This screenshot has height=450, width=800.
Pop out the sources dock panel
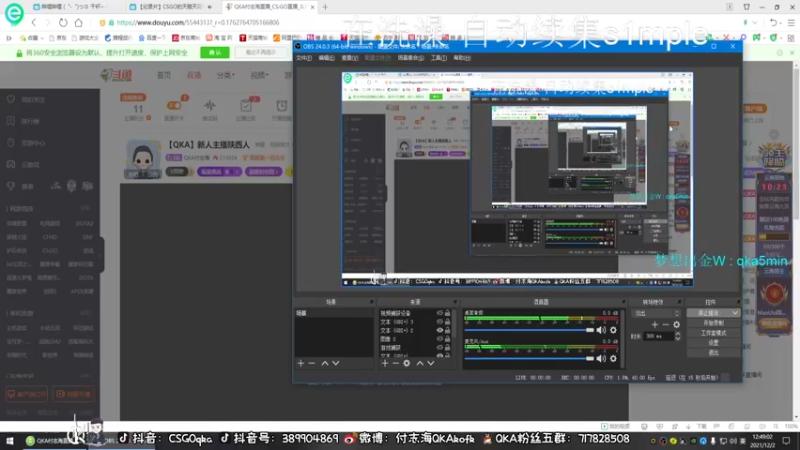pos(455,302)
